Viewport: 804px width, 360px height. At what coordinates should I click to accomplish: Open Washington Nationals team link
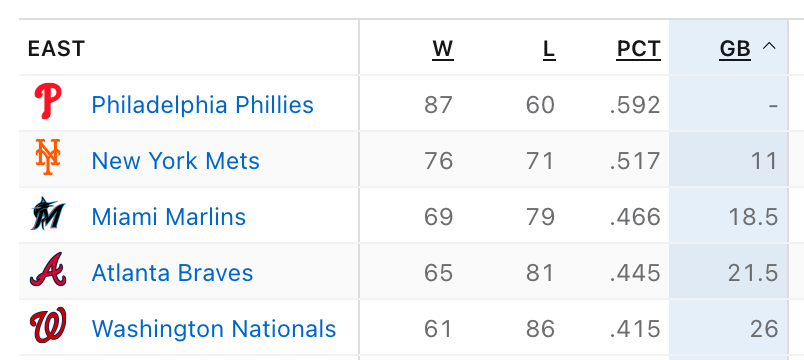point(214,328)
